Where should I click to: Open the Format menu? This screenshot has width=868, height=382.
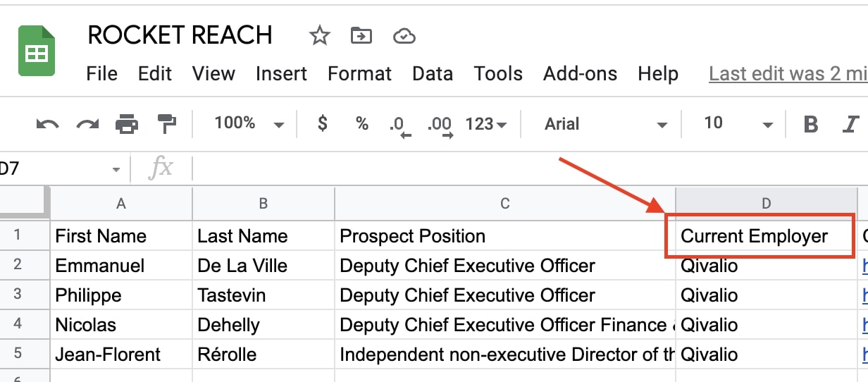(359, 74)
